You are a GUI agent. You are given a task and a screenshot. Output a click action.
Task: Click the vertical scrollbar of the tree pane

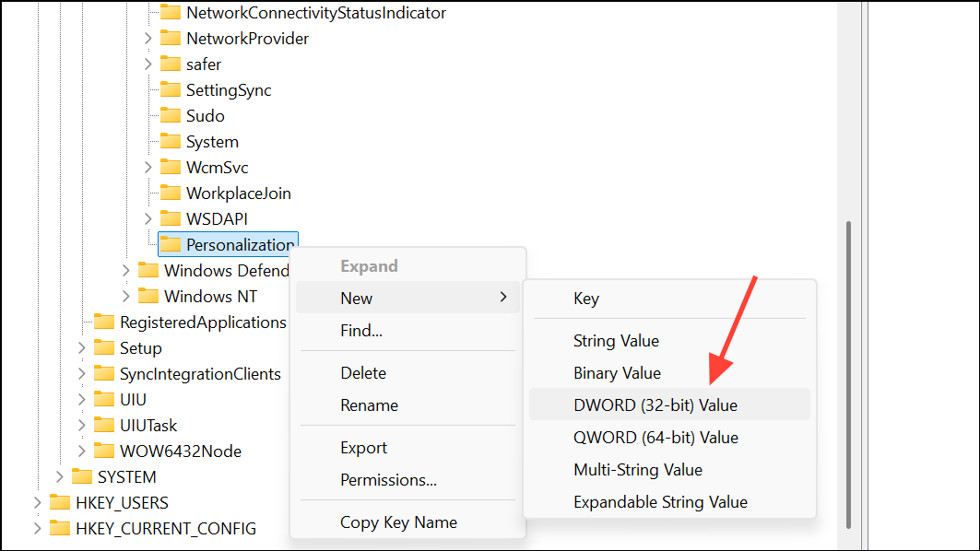click(x=848, y=375)
